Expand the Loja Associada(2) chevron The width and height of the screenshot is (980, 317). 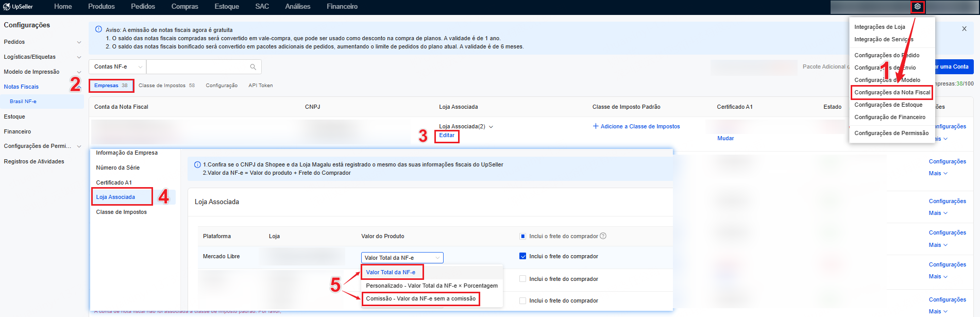(x=491, y=127)
